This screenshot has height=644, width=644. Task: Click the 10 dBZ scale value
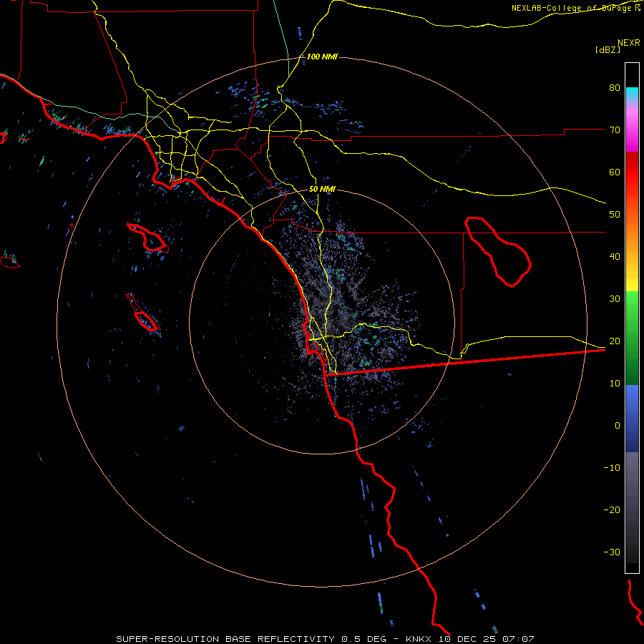pyautogui.click(x=615, y=384)
